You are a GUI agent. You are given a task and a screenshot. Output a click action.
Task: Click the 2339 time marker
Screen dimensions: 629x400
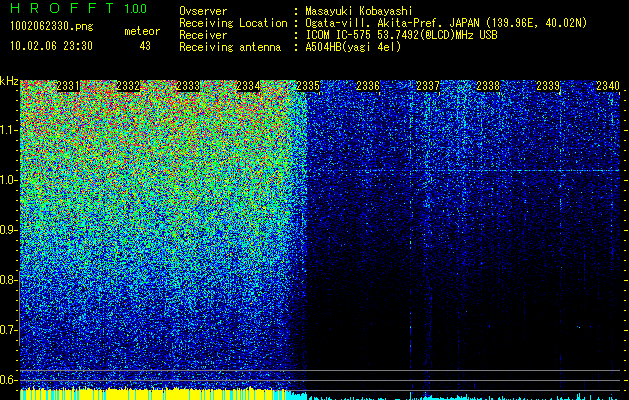pos(548,86)
